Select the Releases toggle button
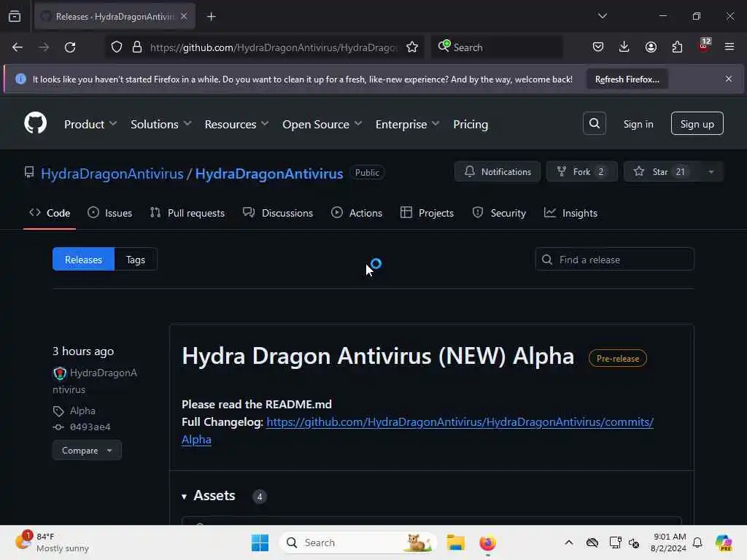 tap(83, 260)
